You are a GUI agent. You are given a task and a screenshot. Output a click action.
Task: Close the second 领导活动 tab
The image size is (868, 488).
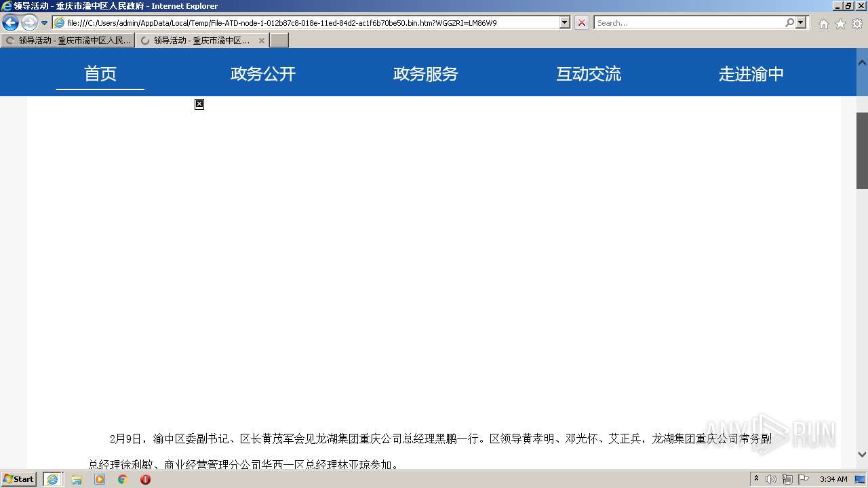(262, 41)
